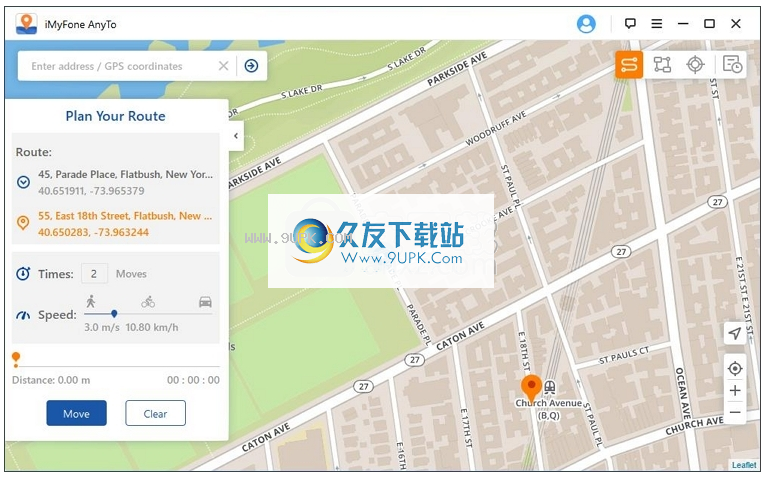This screenshot has width=762, height=482.
Task: Click the orange destination pin on map
Action: click(531, 388)
